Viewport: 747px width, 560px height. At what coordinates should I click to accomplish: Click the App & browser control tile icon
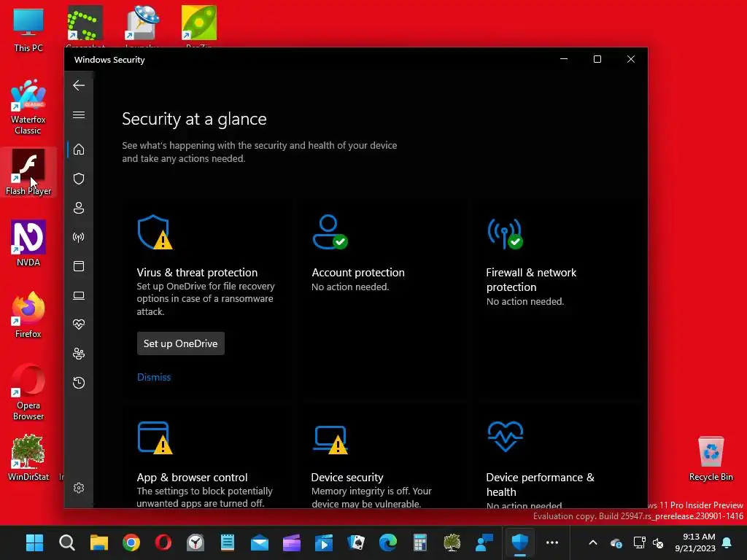click(155, 437)
